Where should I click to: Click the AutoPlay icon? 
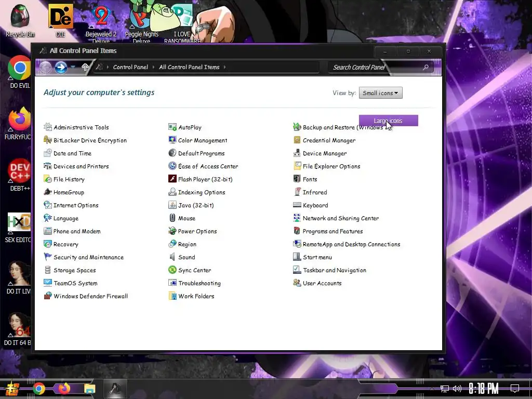[172, 127]
